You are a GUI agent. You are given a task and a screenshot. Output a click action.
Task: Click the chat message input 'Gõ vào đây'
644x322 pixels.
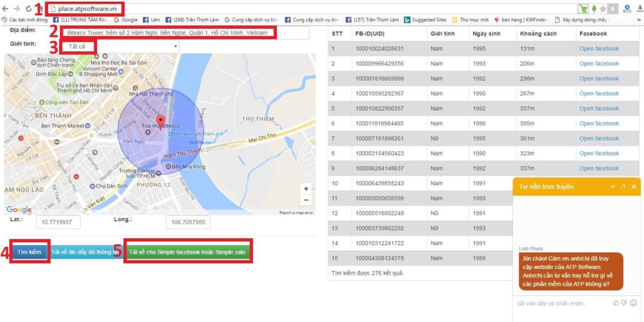coord(562,303)
